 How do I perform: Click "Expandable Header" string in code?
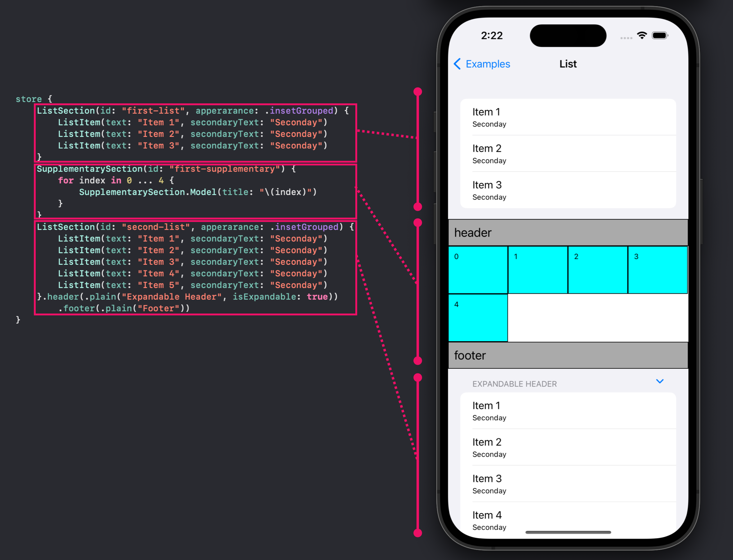point(171,297)
